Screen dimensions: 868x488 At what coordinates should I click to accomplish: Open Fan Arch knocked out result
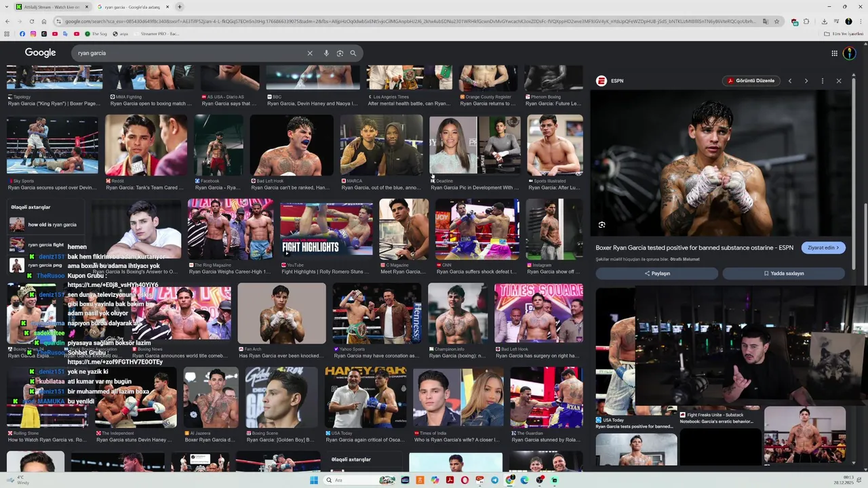(281, 313)
